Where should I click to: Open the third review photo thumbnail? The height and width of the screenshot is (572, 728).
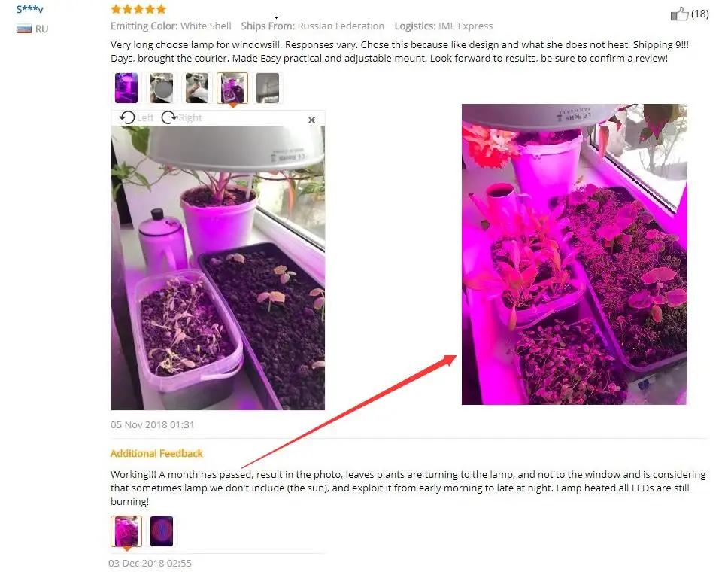[x=197, y=88]
